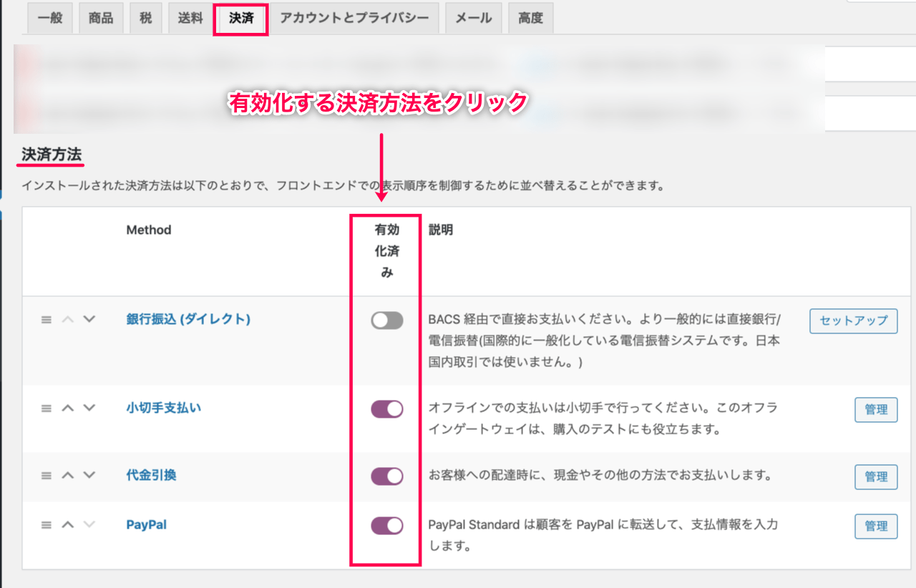Open アカウントとプライバシー tab

click(354, 19)
